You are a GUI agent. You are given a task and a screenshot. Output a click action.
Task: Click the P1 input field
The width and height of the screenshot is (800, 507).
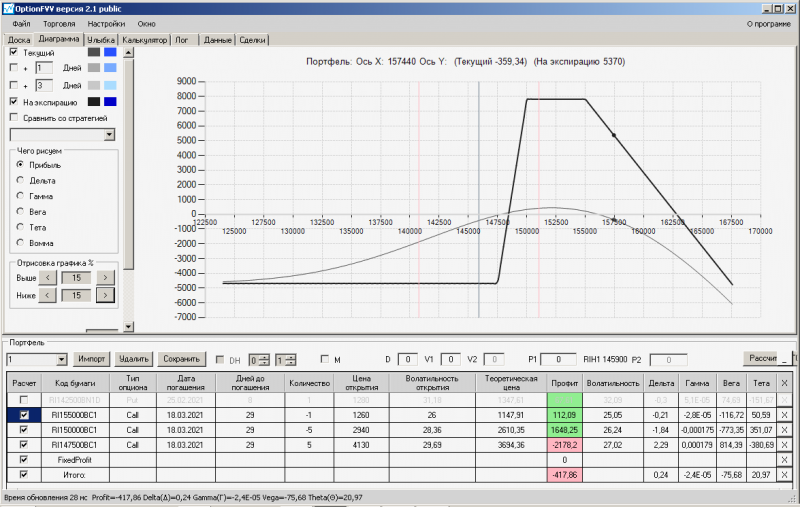[558, 360]
